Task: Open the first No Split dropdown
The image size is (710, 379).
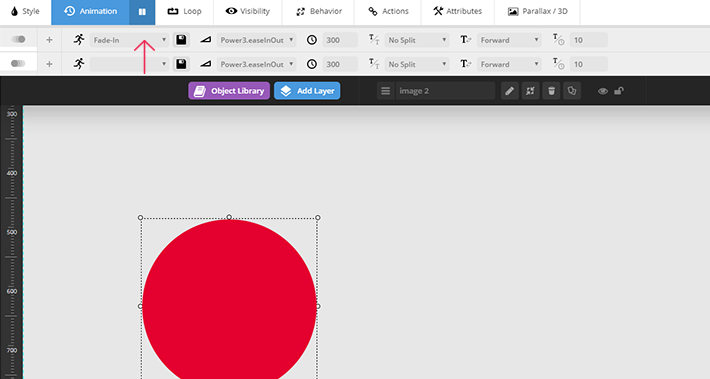Action: click(x=417, y=40)
